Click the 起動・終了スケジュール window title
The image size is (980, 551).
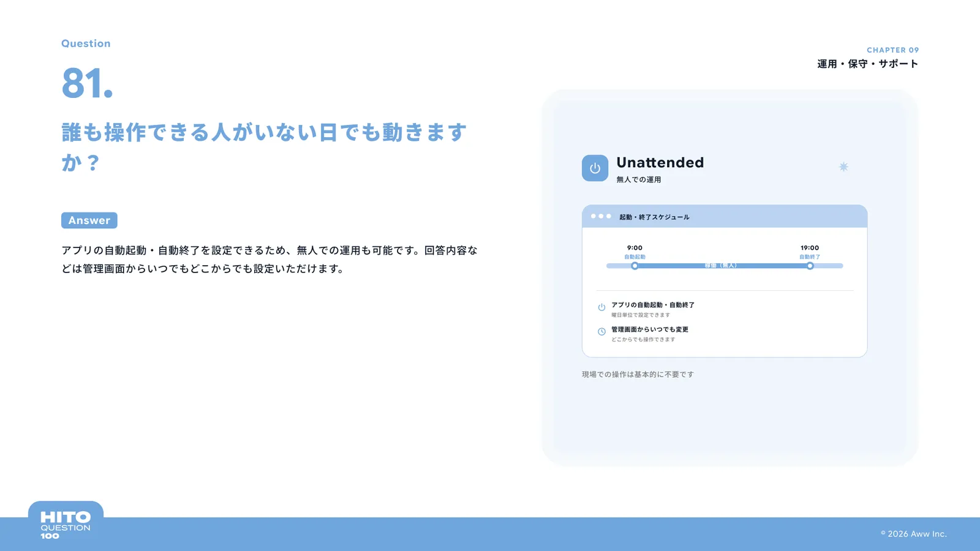654,217
